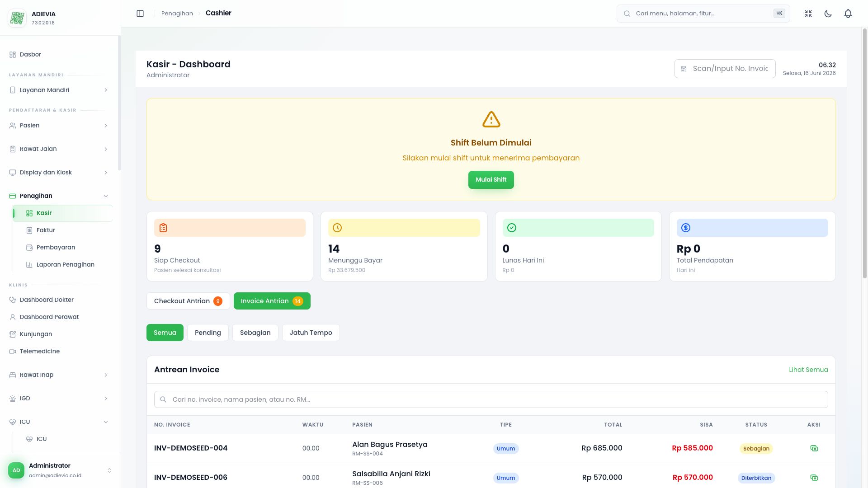Click patient Alan Bagus Prasetya
Viewport: 868px width, 488px height.
point(390,445)
